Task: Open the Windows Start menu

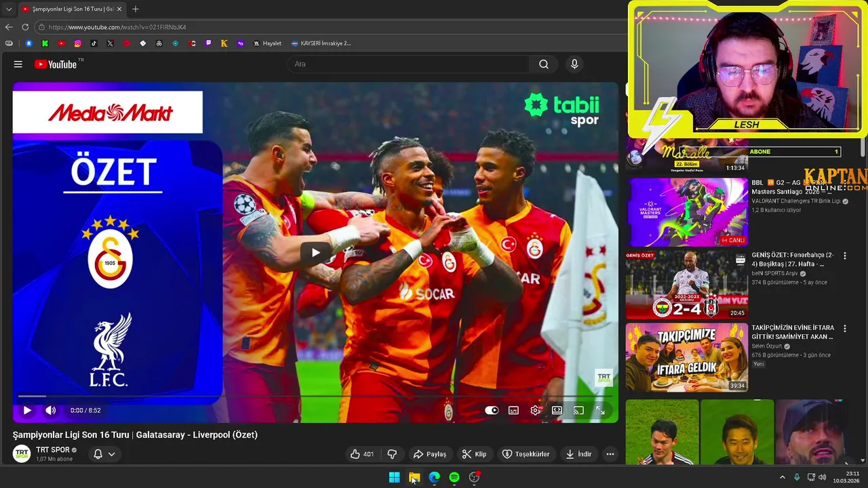Action: 394,477
